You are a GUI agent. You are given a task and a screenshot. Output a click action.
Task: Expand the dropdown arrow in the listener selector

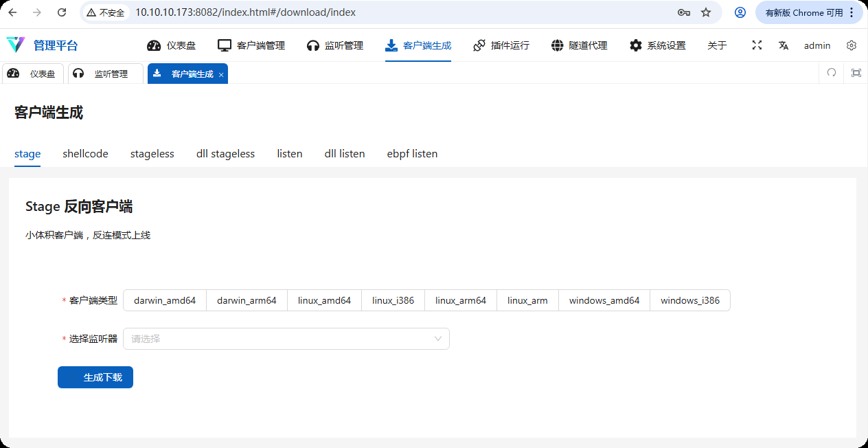(438, 339)
